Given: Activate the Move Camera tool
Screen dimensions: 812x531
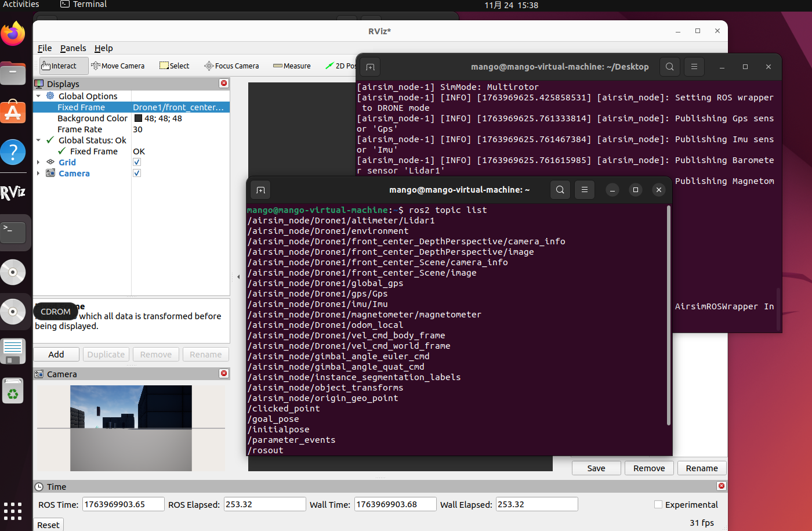Looking at the screenshot, I should [x=118, y=66].
